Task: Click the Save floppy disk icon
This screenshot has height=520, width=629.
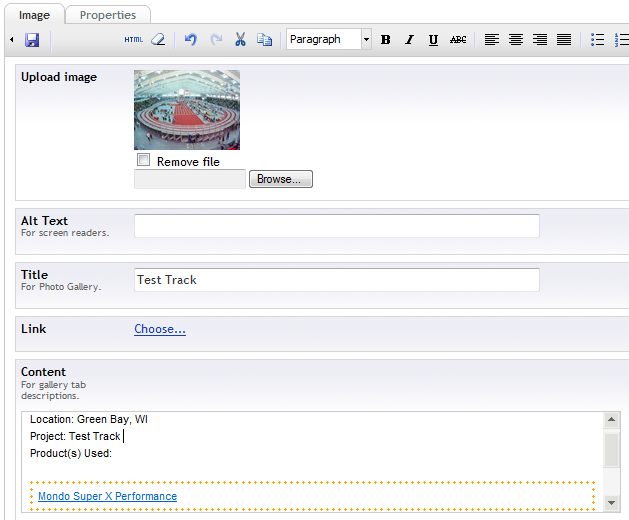Action: pyautogui.click(x=32, y=40)
